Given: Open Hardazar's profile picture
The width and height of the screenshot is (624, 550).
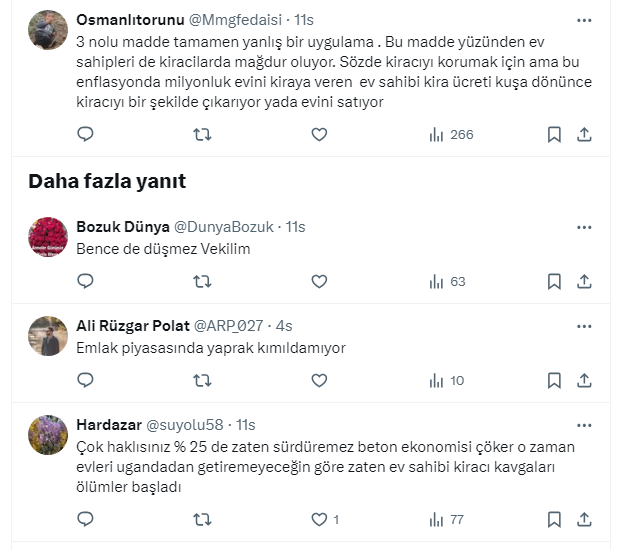Looking at the screenshot, I should [48, 434].
